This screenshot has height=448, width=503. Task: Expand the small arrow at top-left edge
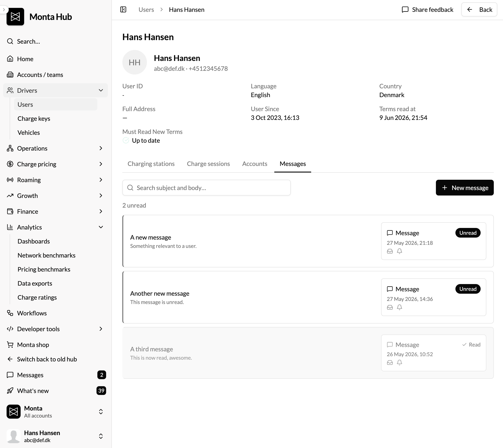tap(4, 10)
